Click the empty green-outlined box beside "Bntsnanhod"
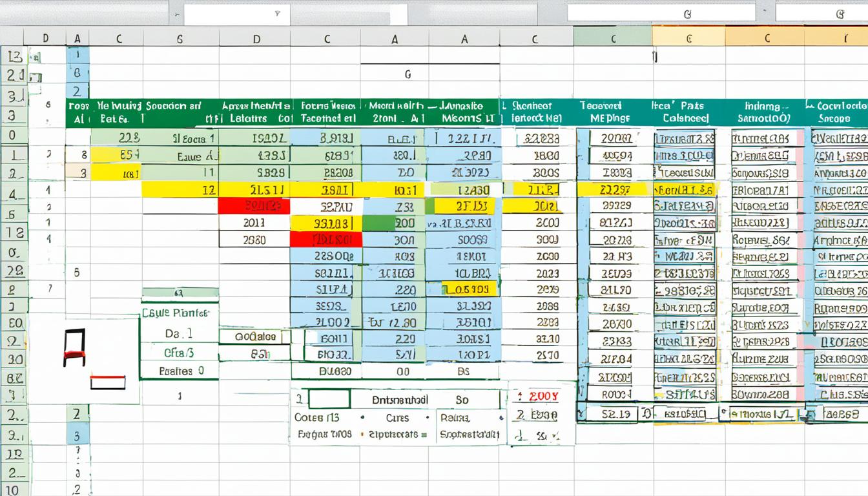This screenshot has height=496, width=868. (328, 398)
